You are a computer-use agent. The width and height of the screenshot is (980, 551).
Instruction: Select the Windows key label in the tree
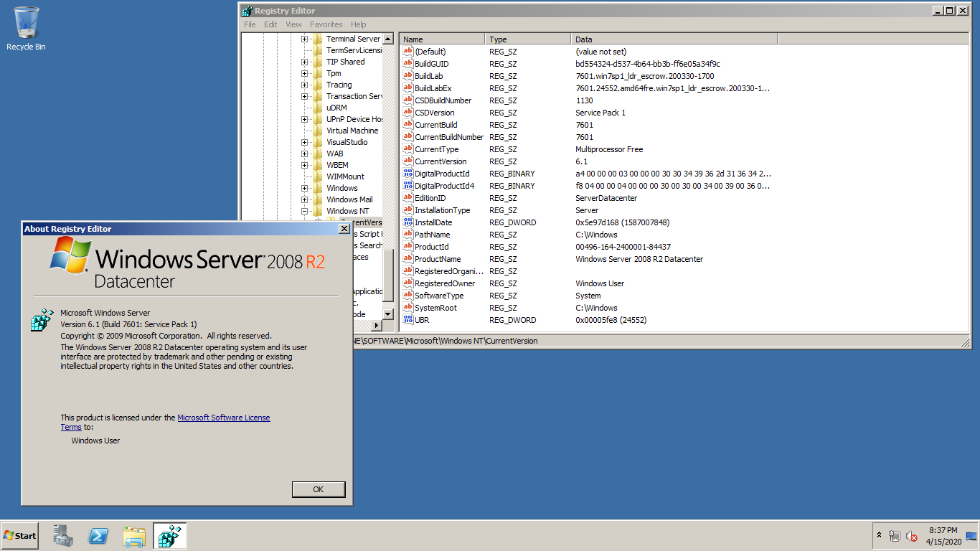[x=342, y=188]
